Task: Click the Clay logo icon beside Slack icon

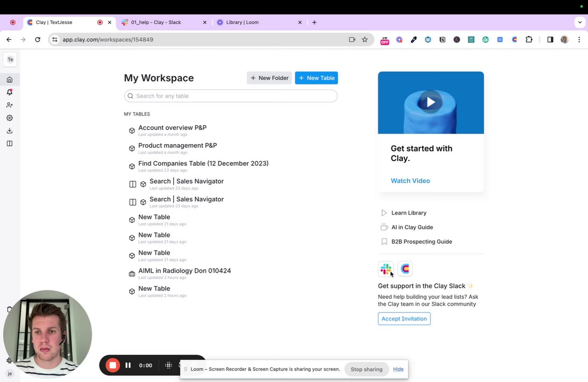Action: point(405,269)
